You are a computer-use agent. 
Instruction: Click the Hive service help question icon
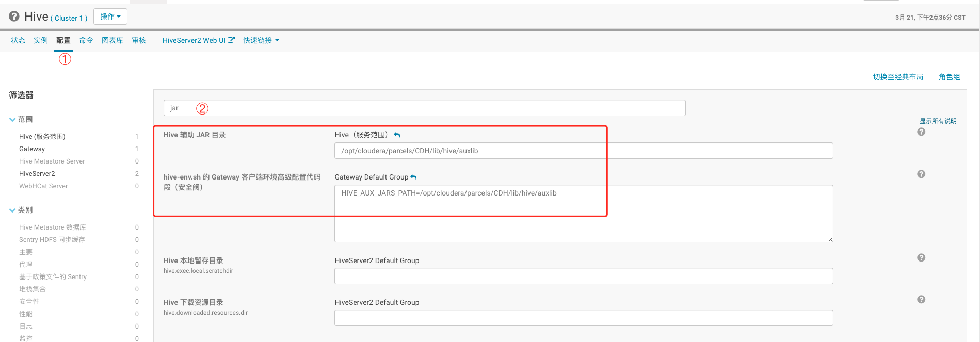tap(14, 17)
